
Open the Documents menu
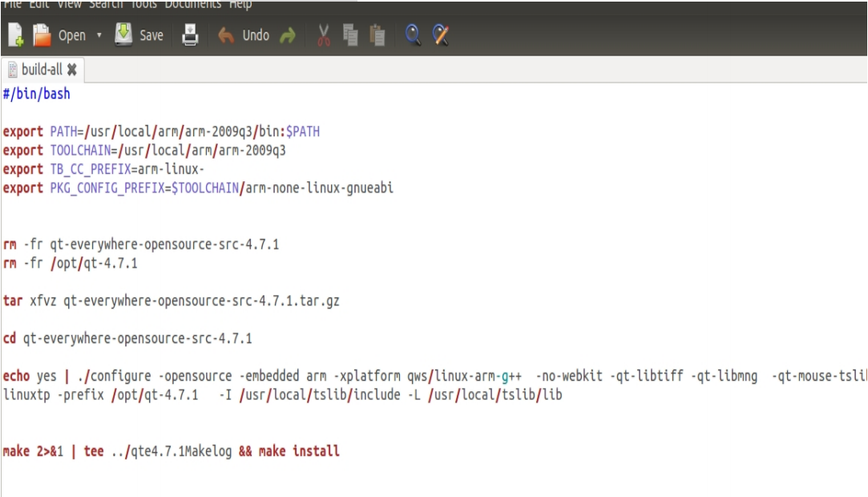click(192, 5)
